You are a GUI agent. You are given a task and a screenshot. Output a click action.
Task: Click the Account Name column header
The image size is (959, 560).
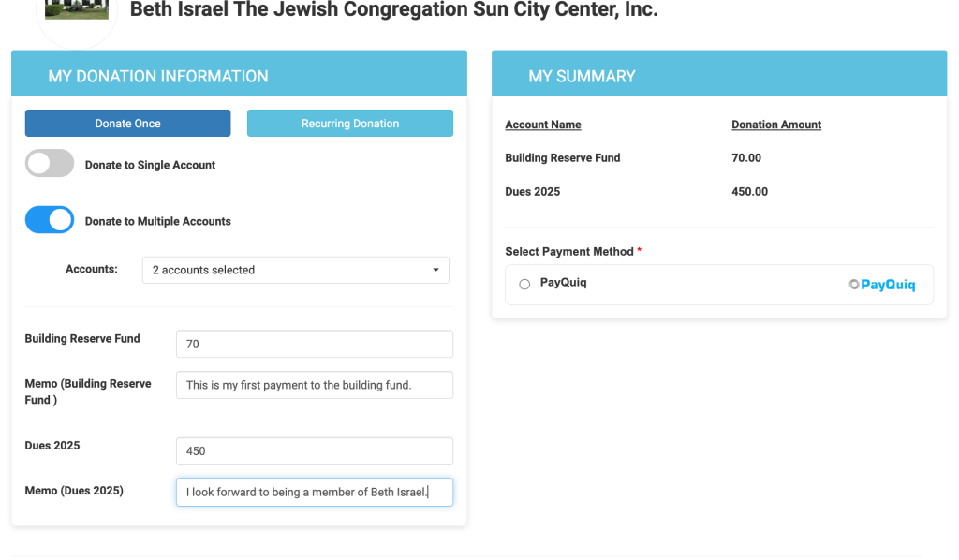[543, 125]
